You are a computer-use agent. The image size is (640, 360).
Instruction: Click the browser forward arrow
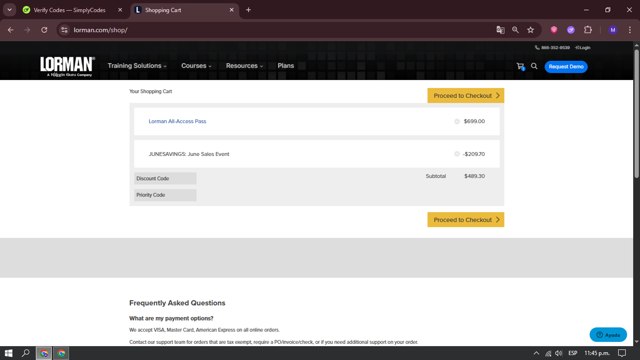coord(27,30)
